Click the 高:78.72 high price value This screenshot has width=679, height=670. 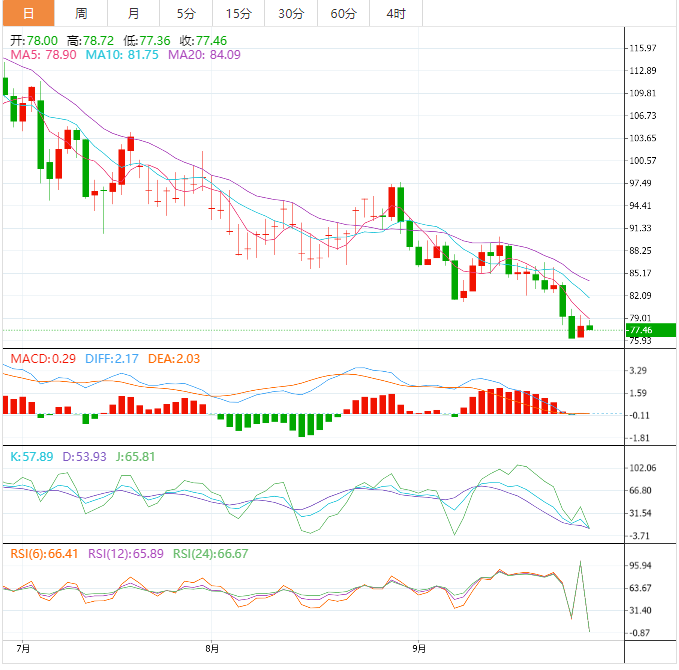click(90, 41)
